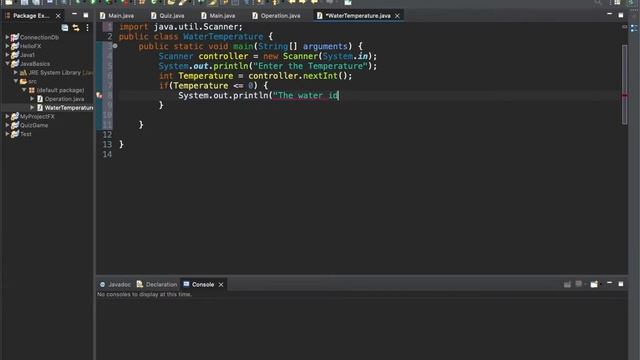640x360 pixels.
Task: Select QuizGame project in tree
Action: coord(34,125)
